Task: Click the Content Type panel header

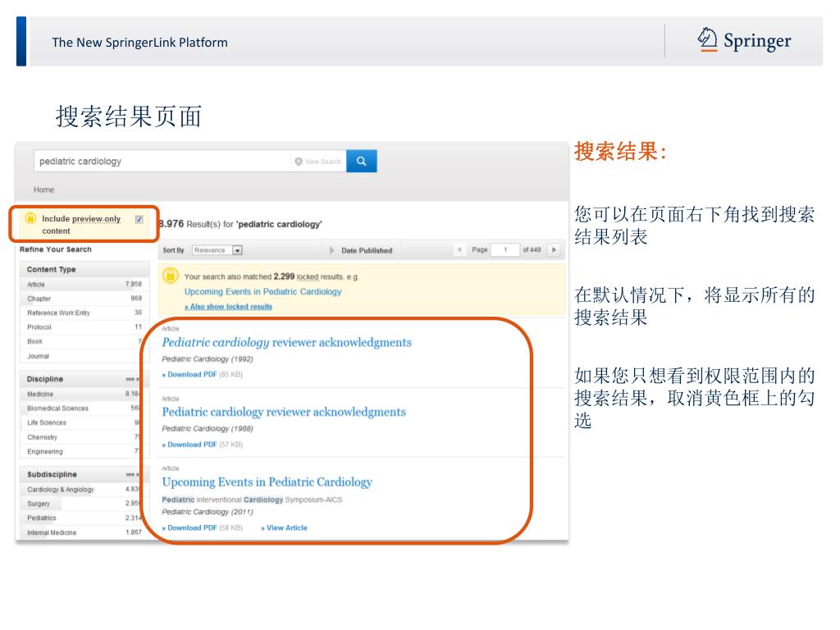Action: tap(84, 269)
